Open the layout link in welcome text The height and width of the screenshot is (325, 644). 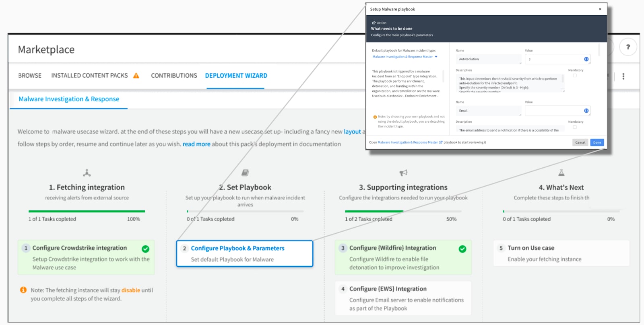coord(352,132)
